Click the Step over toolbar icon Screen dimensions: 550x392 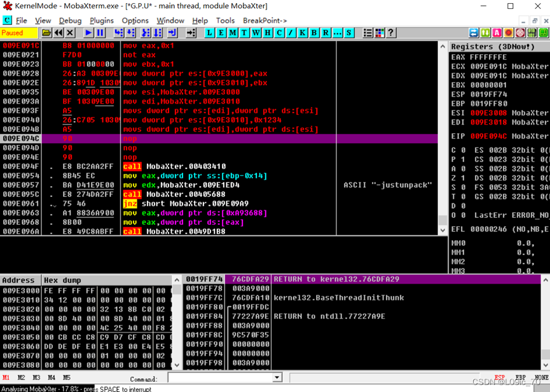(131, 33)
